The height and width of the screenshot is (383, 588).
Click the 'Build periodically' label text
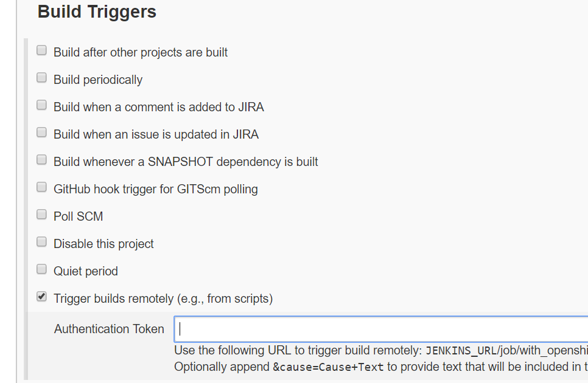pos(97,79)
